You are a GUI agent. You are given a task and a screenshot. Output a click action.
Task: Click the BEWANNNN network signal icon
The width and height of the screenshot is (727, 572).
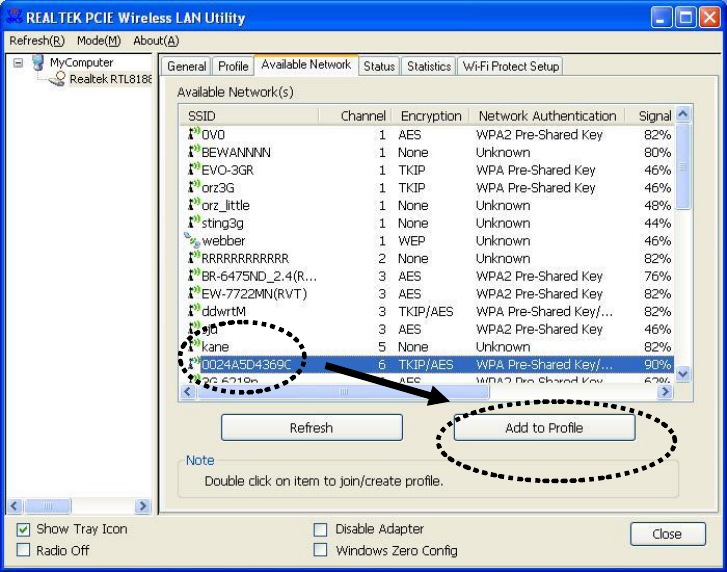point(194,151)
